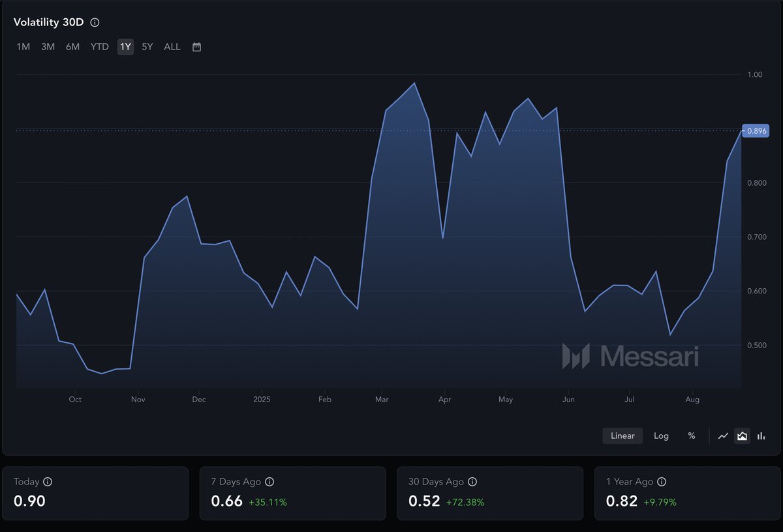Switch to line chart view icon
This screenshot has width=783, height=532.
coord(723,436)
